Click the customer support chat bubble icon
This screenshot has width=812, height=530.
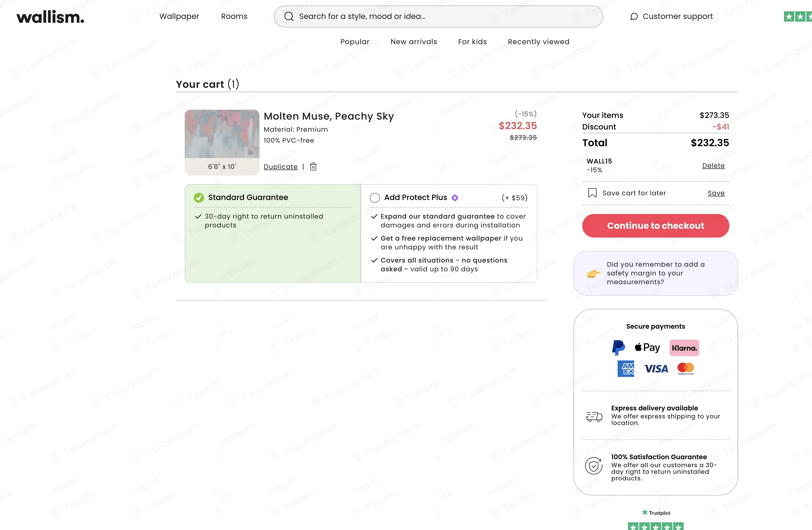pos(634,16)
